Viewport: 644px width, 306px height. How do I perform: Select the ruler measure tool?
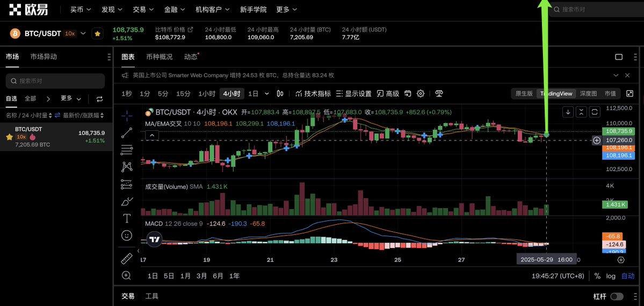point(127,259)
